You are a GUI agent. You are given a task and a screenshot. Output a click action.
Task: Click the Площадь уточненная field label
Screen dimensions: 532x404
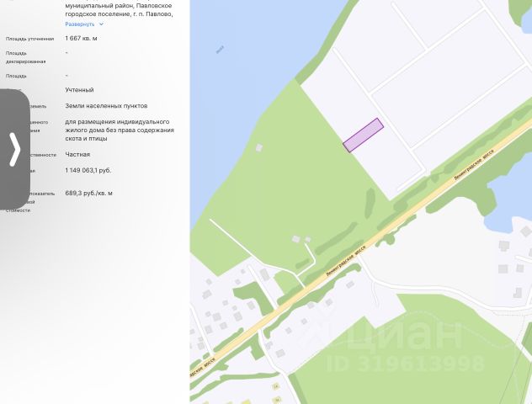pyautogui.click(x=29, y=39)
